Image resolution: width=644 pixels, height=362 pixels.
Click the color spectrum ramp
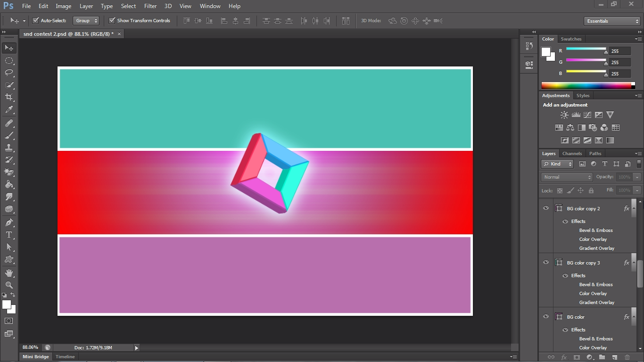tap(586, 85)
